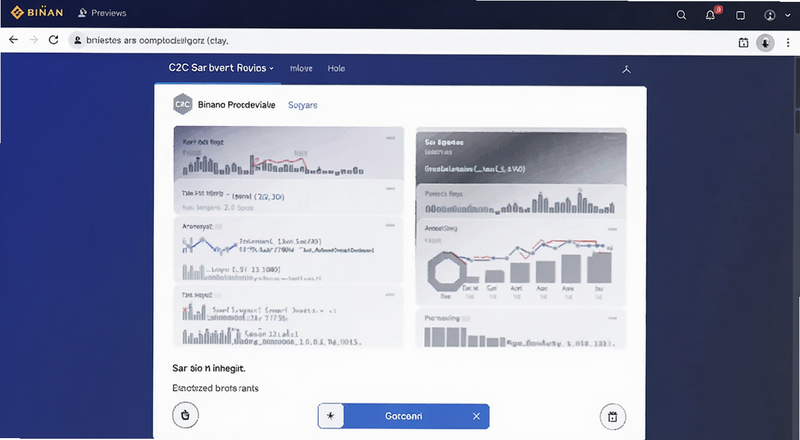This screenshot has width=800, height=440.
Task: Open browser three-dot menu
Action: (788, 43)
